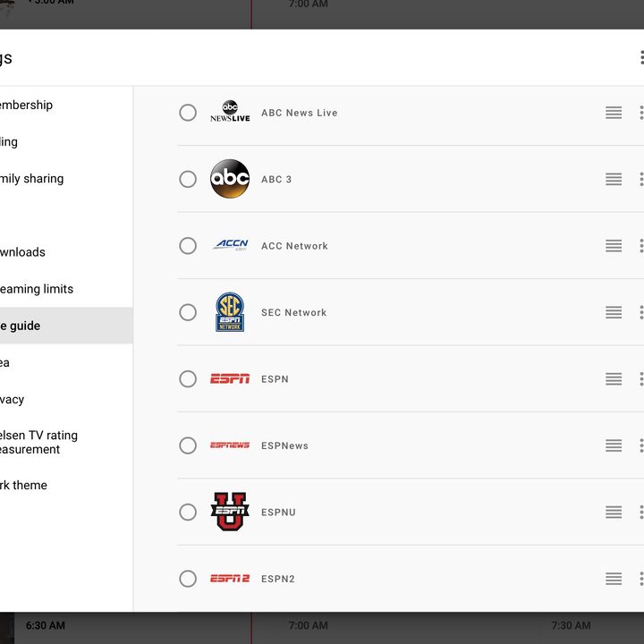The width and height of the screenshot is (644, 644).
Task: Click the SEC Network reorder handle
Action: tap(614, 312)
